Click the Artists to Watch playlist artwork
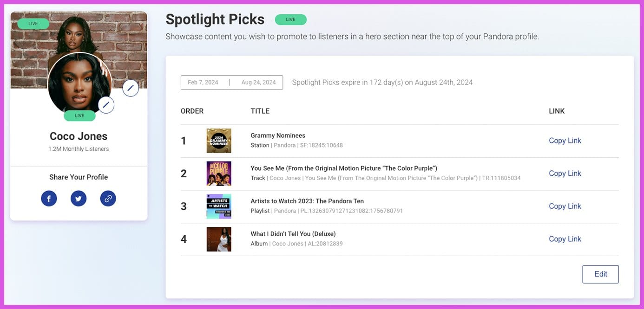This screenshot has height=309, width=644. (219, 206)
